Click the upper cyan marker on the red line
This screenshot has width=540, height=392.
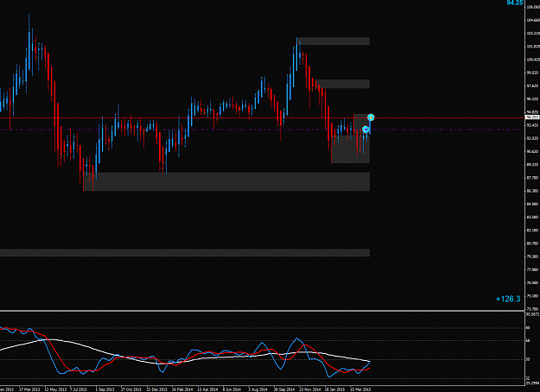pyautogui.click(x=371, y=117)
